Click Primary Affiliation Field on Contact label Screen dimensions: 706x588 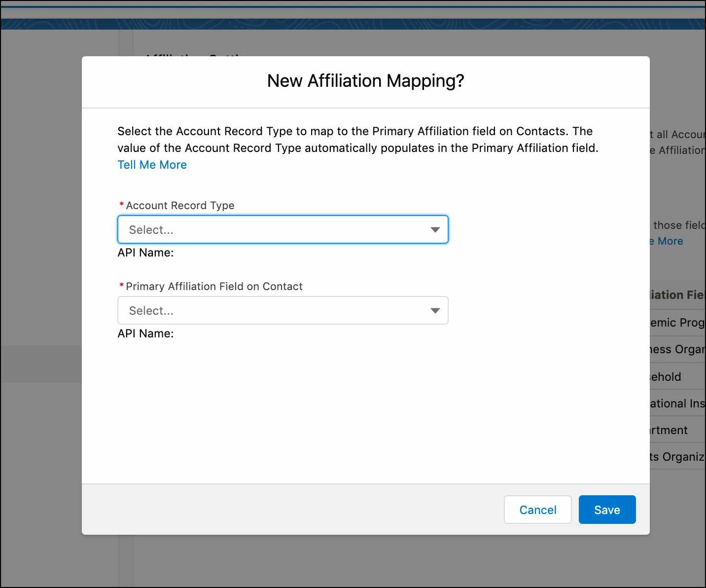click(214, 286)
